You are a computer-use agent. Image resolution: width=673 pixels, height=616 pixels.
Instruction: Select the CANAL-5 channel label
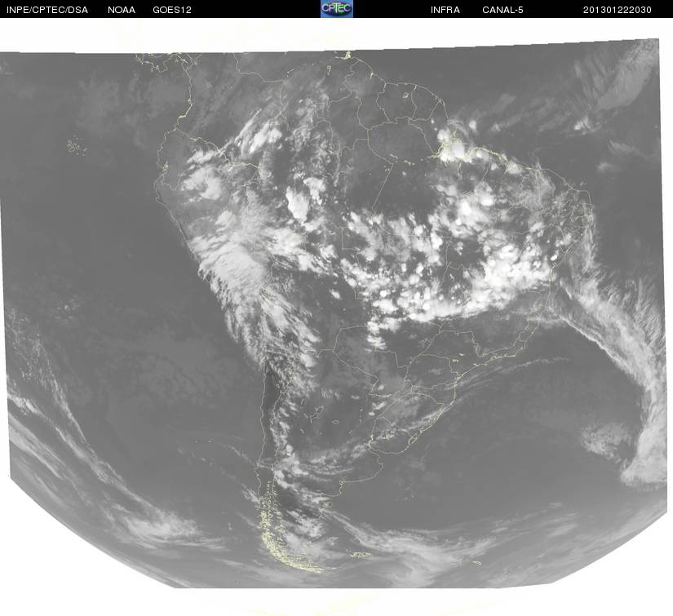[503, 10]
